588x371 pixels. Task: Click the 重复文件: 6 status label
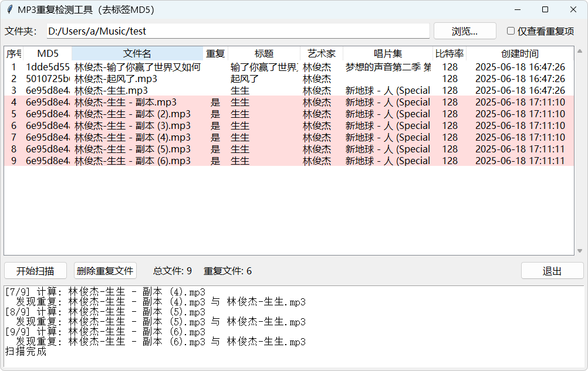228,271
